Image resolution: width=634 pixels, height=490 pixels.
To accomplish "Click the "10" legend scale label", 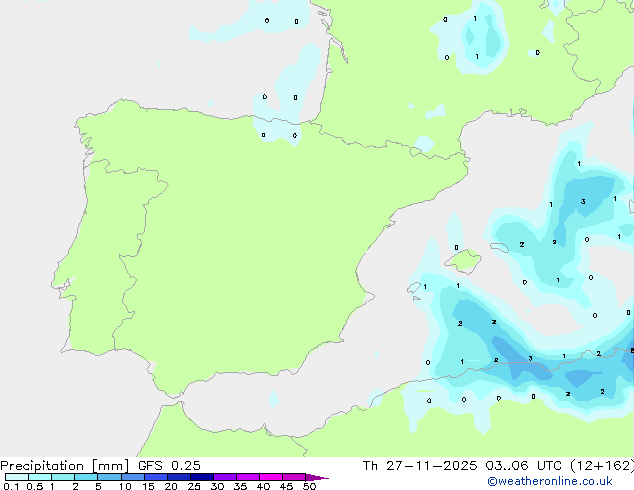I will point(125,486).
